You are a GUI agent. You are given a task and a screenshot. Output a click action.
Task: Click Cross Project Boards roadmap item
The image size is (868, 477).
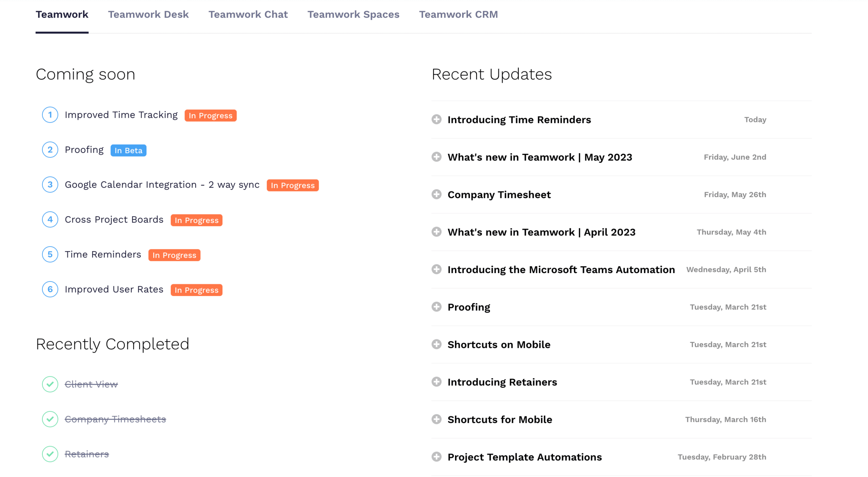pos(114,220)
